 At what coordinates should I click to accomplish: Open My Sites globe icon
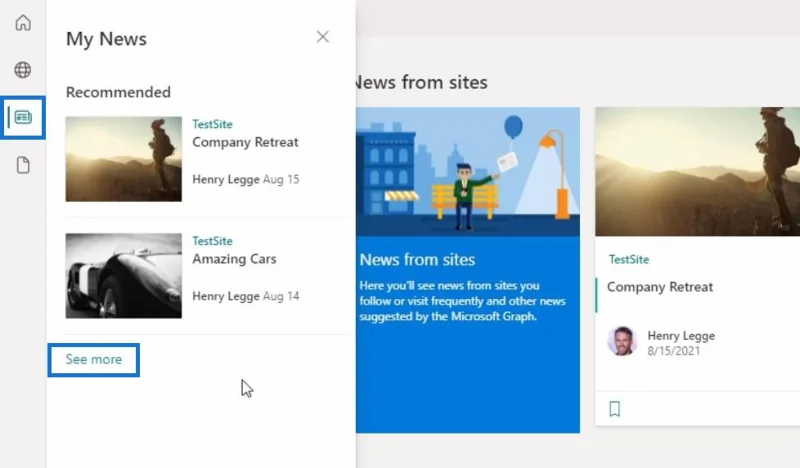[x=23, y=70]
